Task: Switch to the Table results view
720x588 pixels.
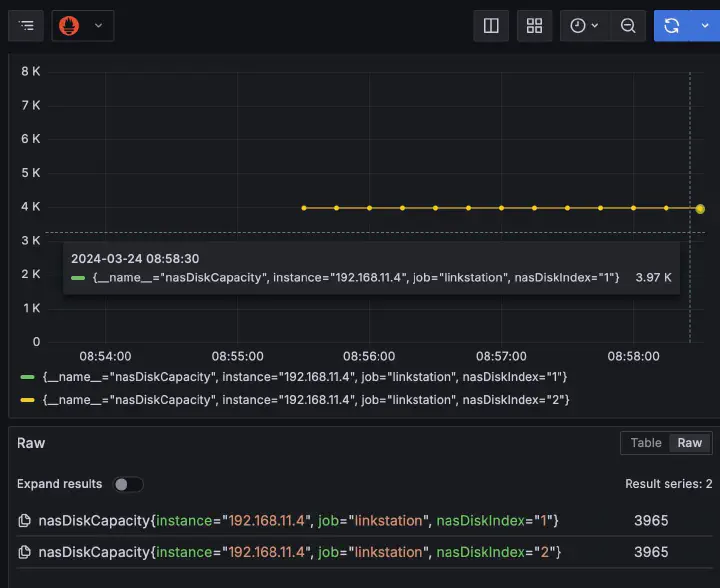Action: pyautogui.click(x=646, y=442)
